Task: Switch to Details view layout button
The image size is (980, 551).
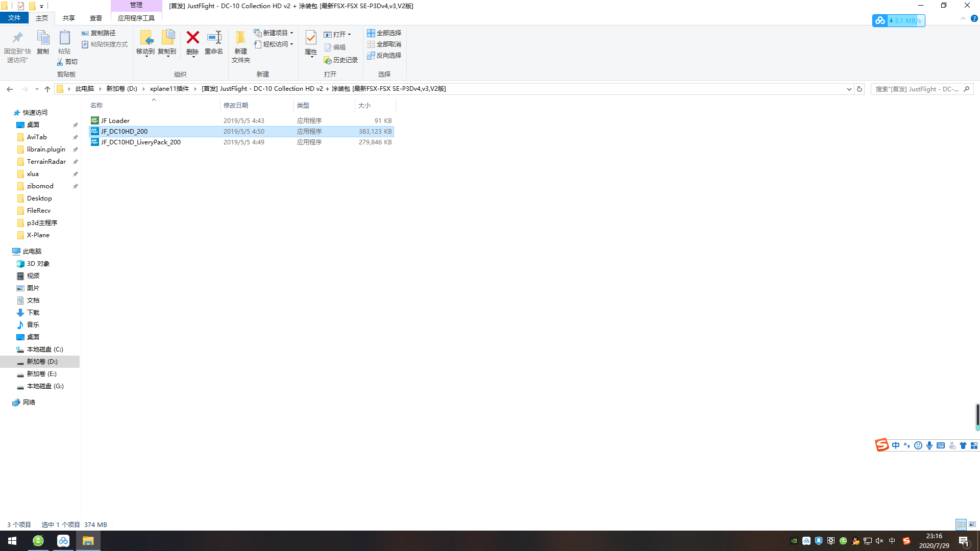Action: tap(961, 524)
